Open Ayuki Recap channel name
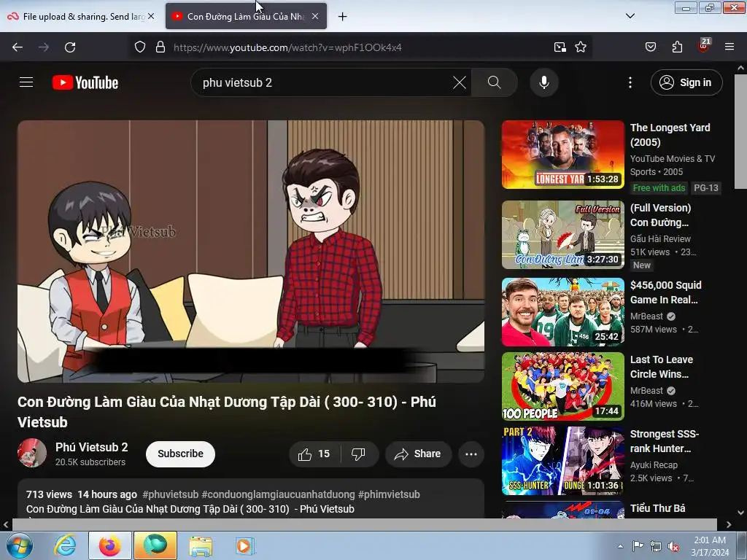The image size is (747, 560). [x=654, y=464]
